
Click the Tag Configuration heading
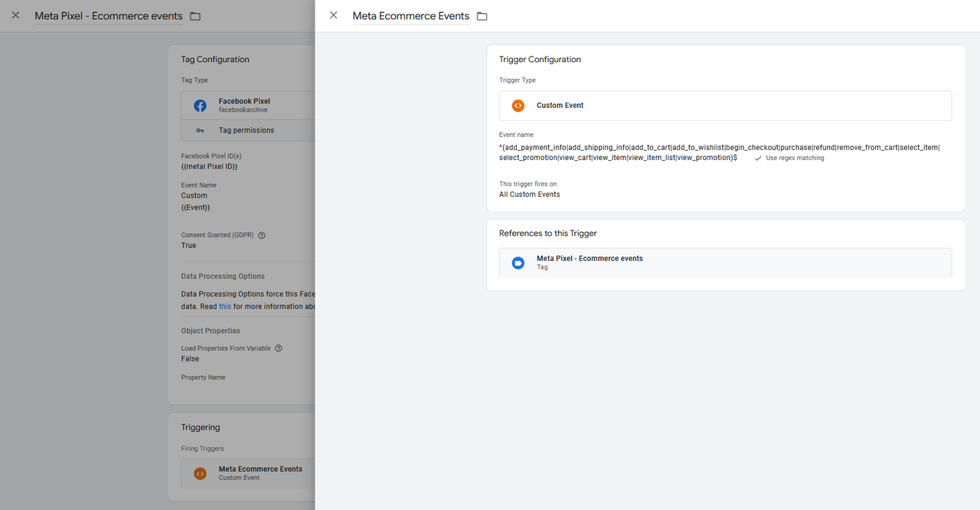pos(215,60)
